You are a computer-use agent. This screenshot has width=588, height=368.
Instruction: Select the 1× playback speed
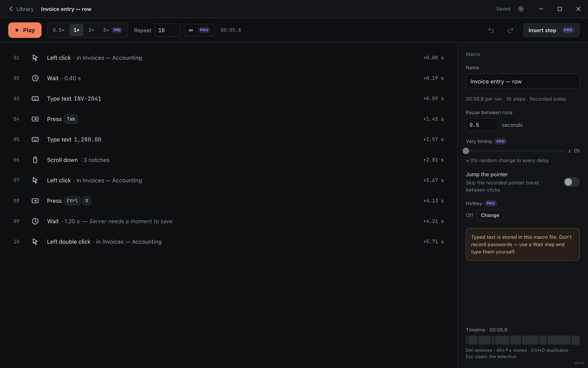pos(76,30)
